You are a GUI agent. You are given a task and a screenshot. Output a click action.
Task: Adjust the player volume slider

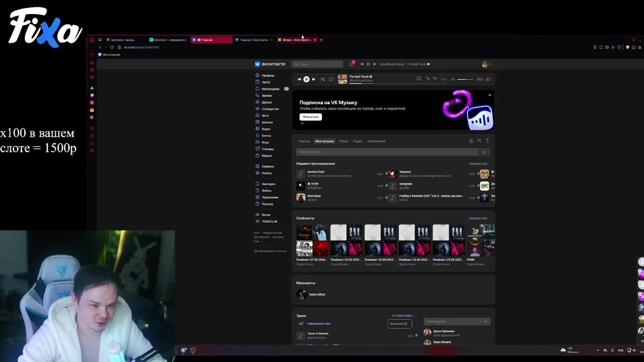(x=465, y=79)
